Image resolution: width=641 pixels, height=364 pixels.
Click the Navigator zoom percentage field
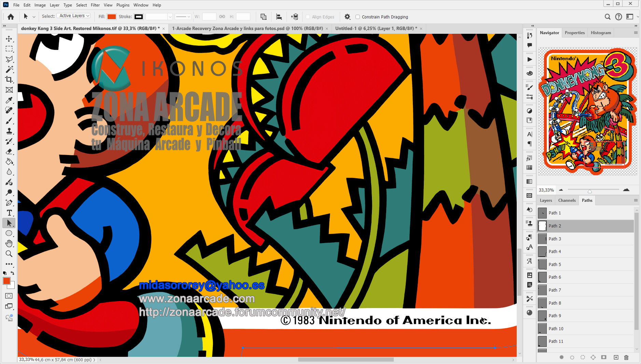tap(546, 190)
